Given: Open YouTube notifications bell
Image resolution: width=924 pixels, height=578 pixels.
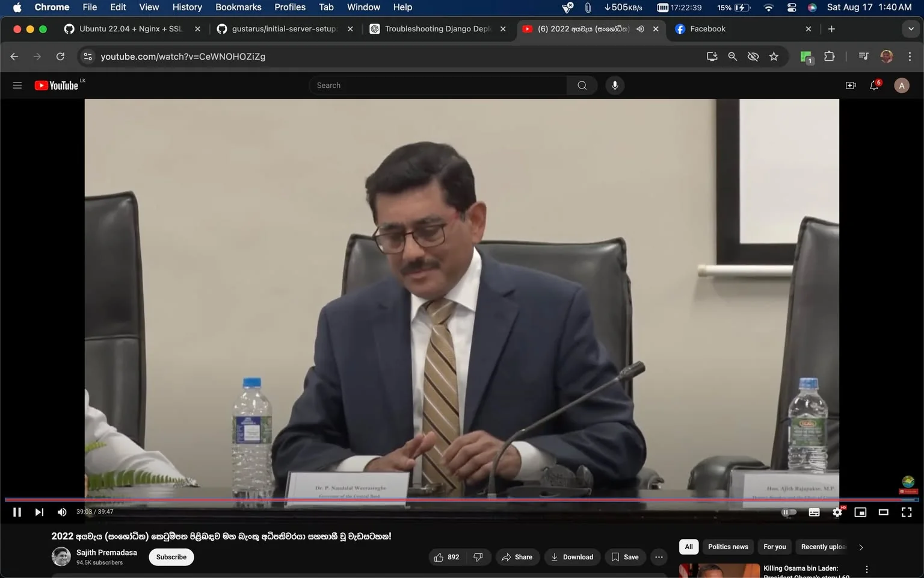Looking at the screenshot, I should click(x=875, y=85).
